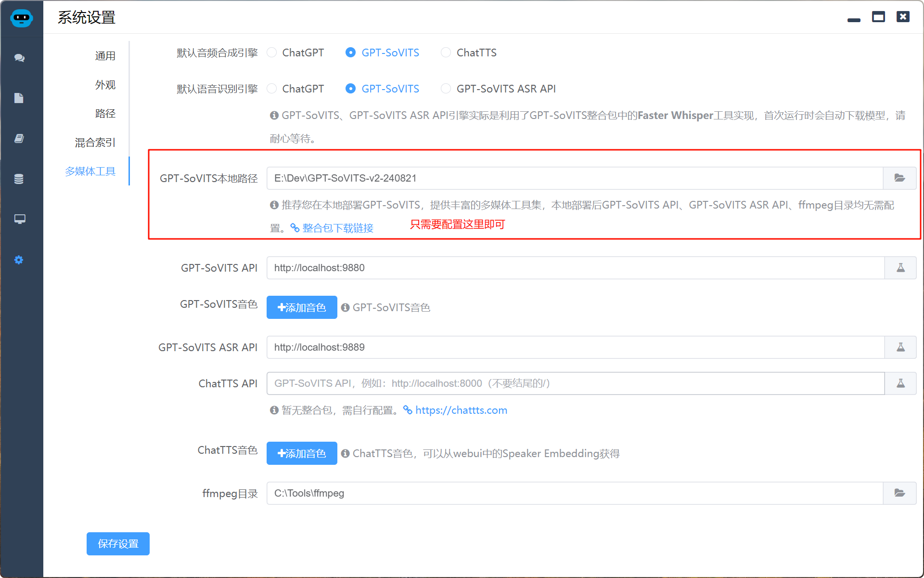The image size is (924, 578).
Task: Close the 系统设置 window
Action: [x=903, y=17]
